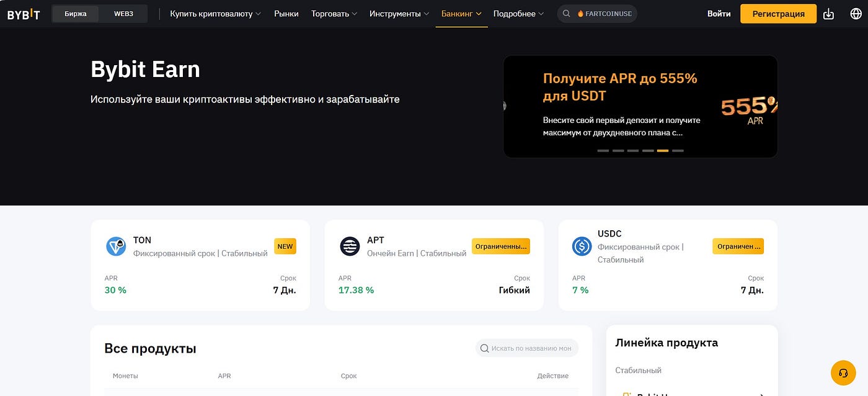Click the 30 % APR value
Image resolution: width=868 pixels, height=396 pixels.
coord(115,290)
